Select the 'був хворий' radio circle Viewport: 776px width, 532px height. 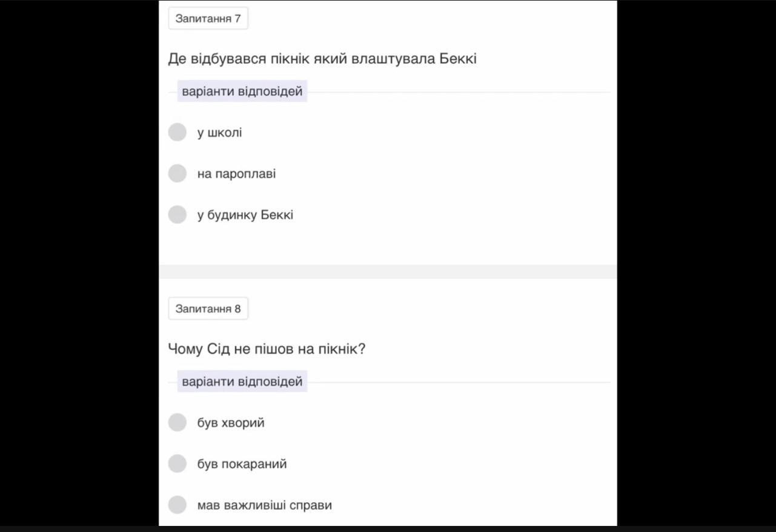(177, 422)
